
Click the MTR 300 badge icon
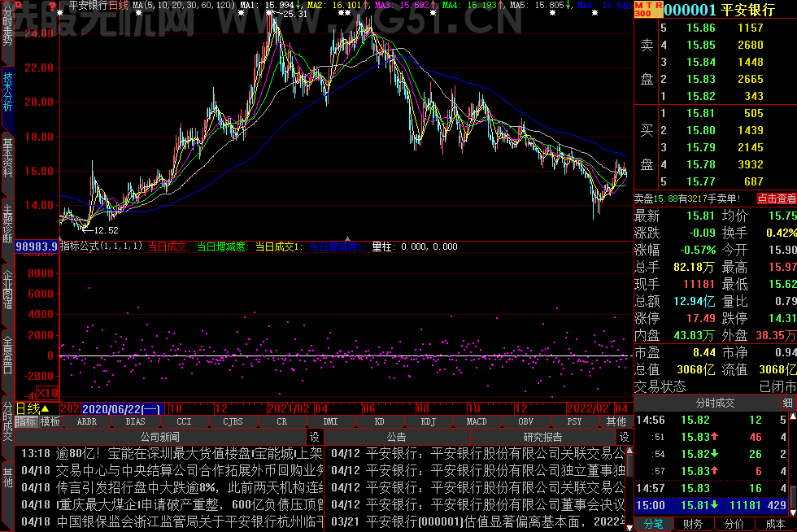click(649, 9)
